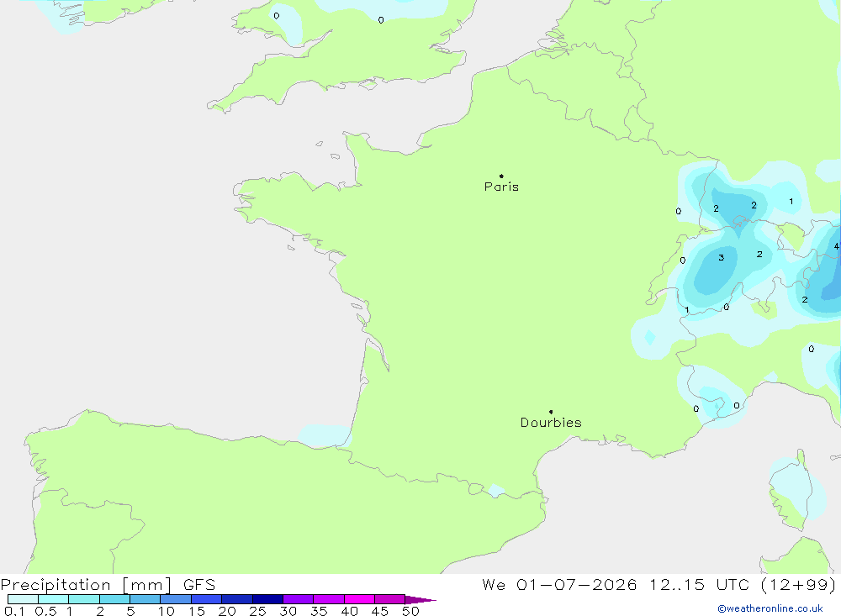Click the Dourbies location dot marker
The image size is (841, 616).
[551, 412]
